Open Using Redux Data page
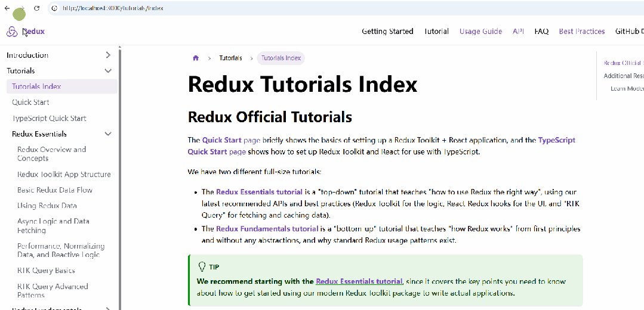644x310 pixels. click(x=47, y=206)
